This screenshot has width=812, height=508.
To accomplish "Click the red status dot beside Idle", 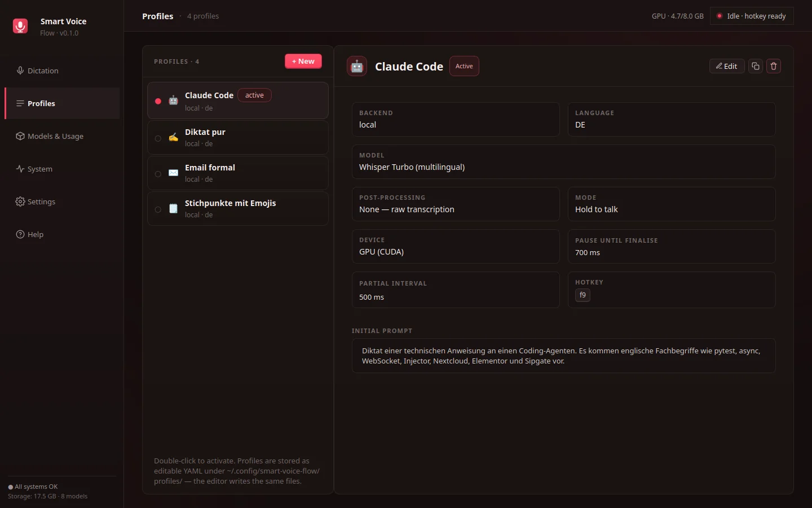I will click(720, 16).
